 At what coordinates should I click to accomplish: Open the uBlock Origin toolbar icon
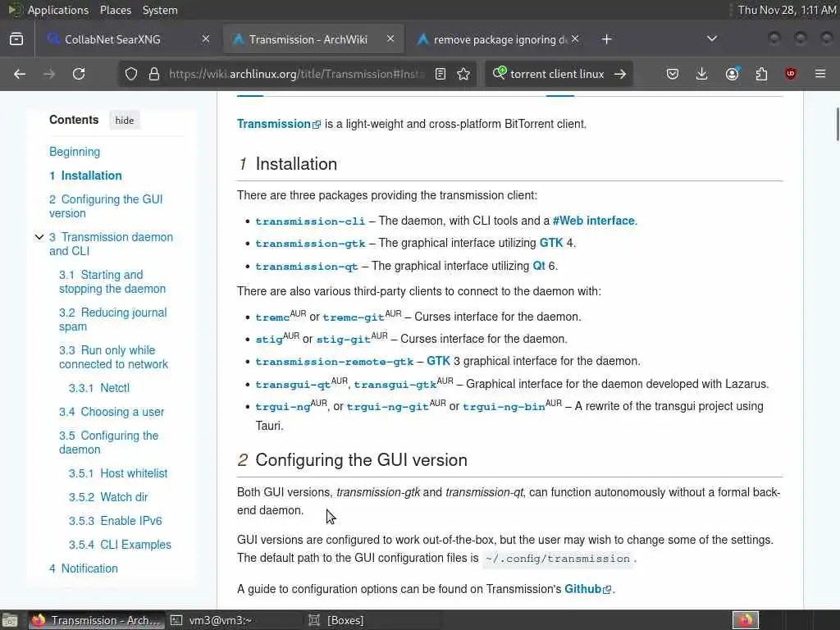click(791, 74)
